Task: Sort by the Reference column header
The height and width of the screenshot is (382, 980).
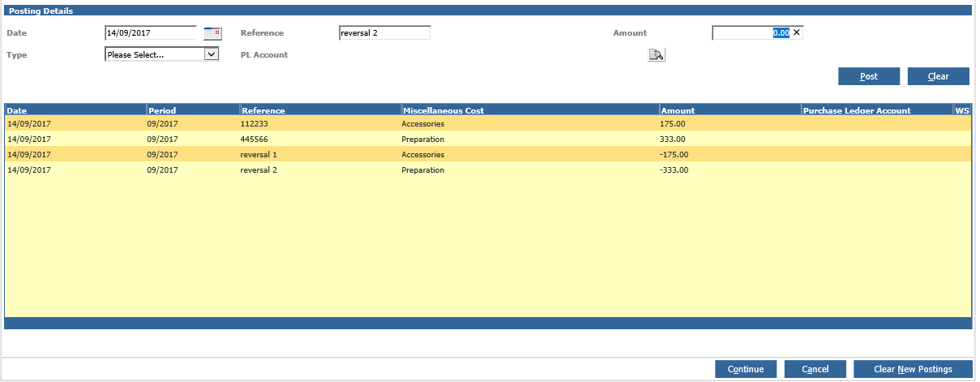Action: [x=320, y=110]
